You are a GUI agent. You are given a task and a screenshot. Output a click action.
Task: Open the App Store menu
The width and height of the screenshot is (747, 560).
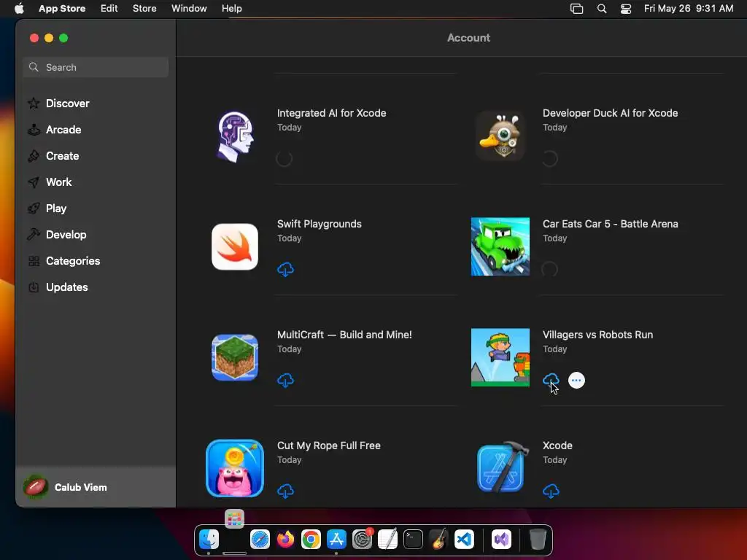tap(62, 9)
